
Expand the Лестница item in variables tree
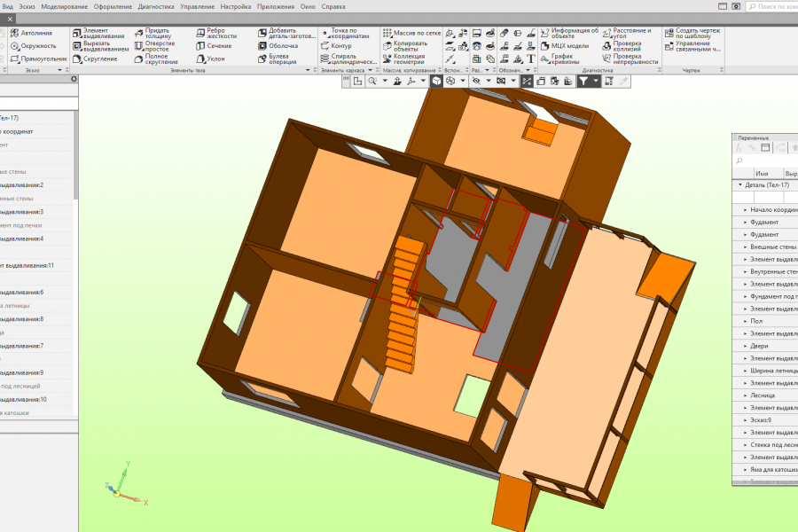pyautogui.click(x=746, y=395)
